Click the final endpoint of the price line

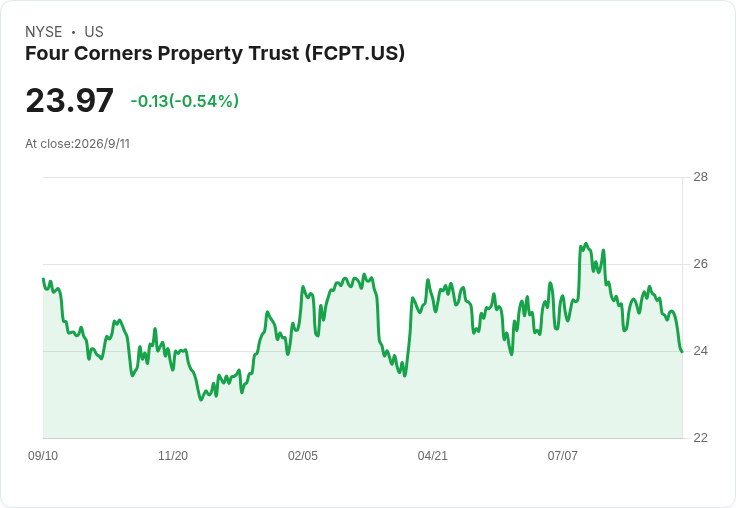682,352
